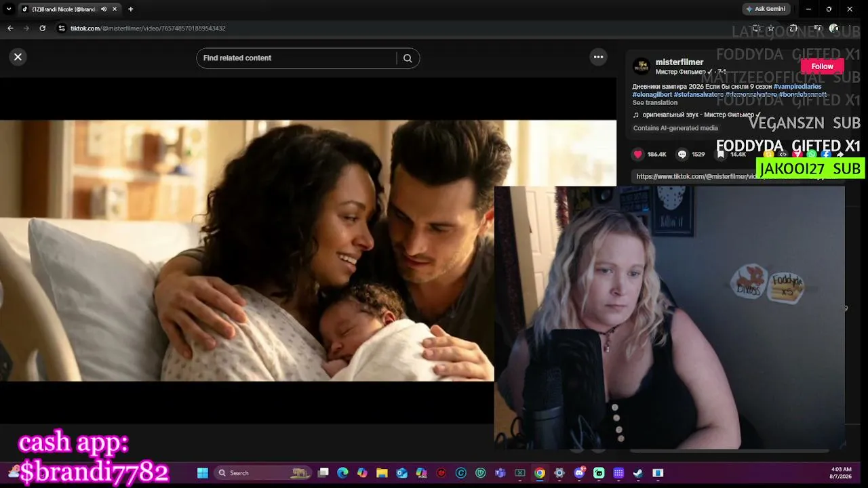Share the video to Facebook
This screenshot has height=488, width=868.
click(x=826, y=155)
